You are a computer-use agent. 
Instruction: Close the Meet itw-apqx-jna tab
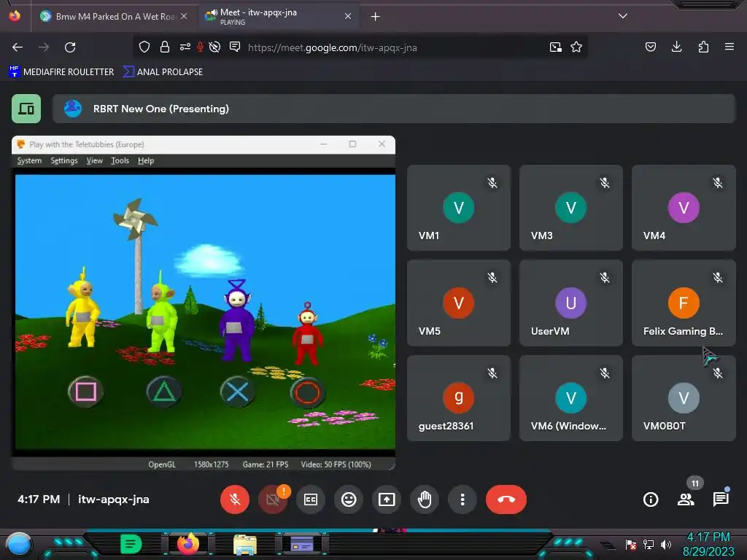(348, 17)
